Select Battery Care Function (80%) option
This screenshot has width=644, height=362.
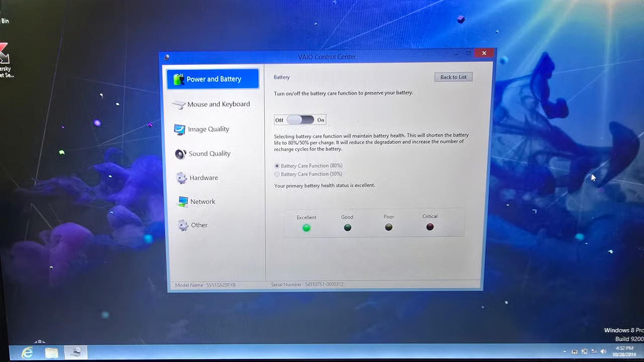click(x=308, y=166)
